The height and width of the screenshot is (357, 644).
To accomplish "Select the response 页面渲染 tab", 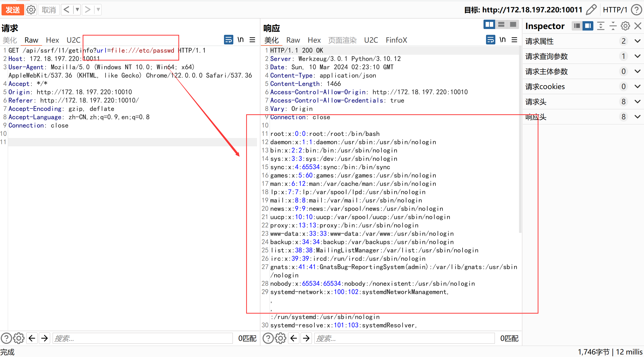I will pyautogui.click(x=342, y=40).
